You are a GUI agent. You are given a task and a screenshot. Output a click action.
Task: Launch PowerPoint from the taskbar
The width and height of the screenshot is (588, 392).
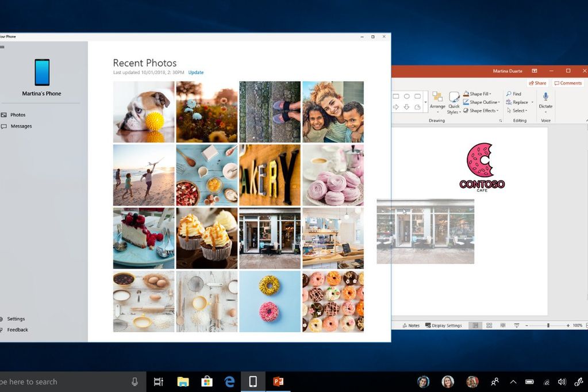coord(278,381)
